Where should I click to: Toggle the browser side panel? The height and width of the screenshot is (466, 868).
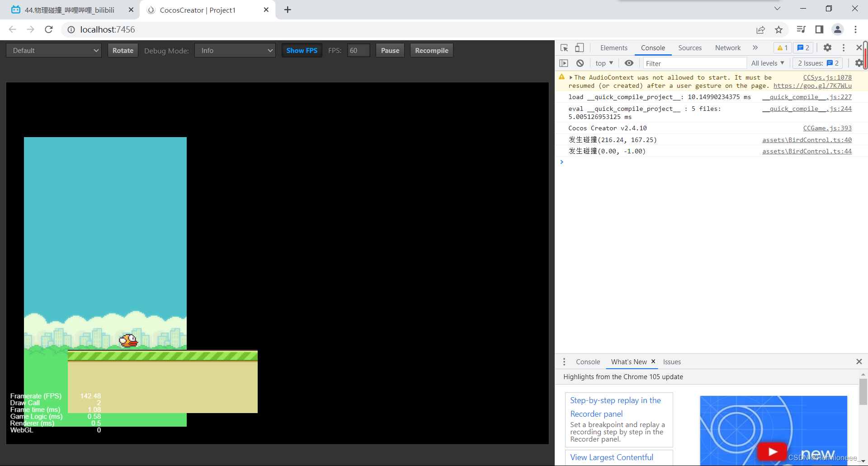coord(819,29)
